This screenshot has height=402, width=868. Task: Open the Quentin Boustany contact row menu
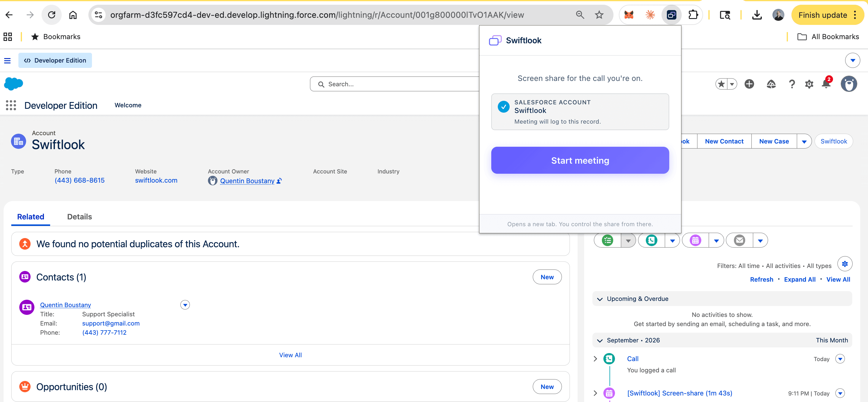click(x=185, y=305)
